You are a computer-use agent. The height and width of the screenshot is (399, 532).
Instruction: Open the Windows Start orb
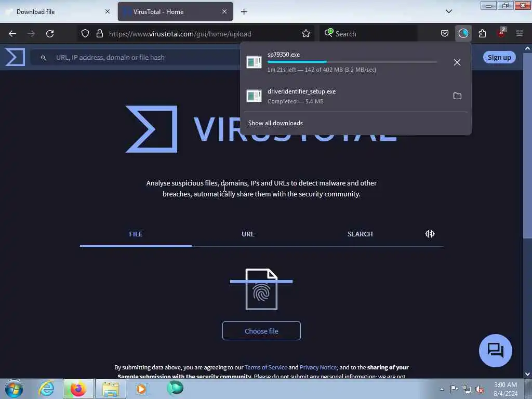tap(14, 389)
